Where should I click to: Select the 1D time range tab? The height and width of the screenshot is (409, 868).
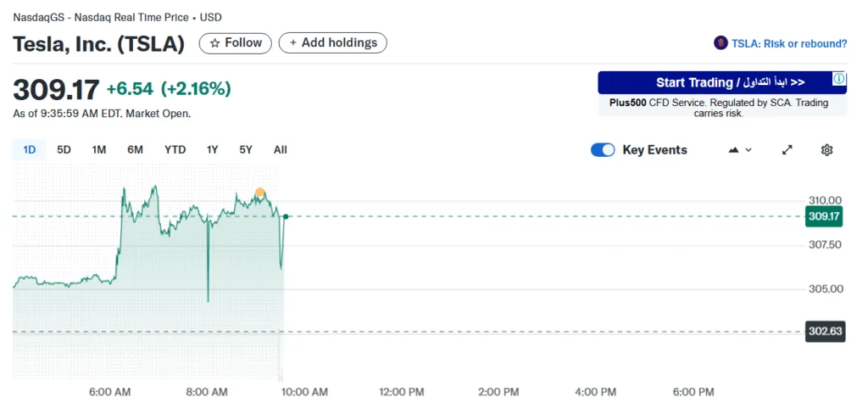[x=30, y=149]
